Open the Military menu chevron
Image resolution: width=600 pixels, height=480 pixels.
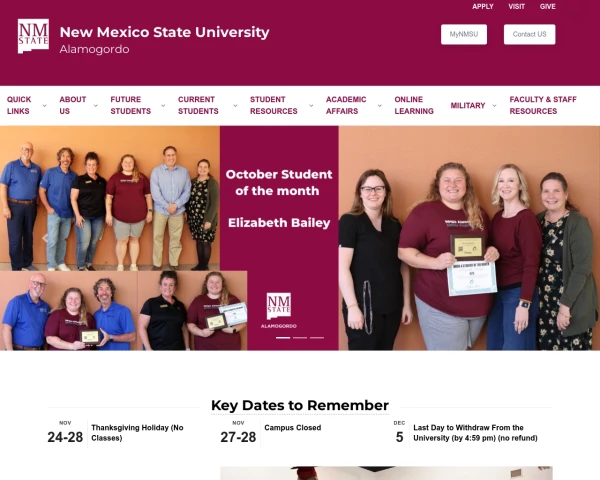[x=494, y=106]
